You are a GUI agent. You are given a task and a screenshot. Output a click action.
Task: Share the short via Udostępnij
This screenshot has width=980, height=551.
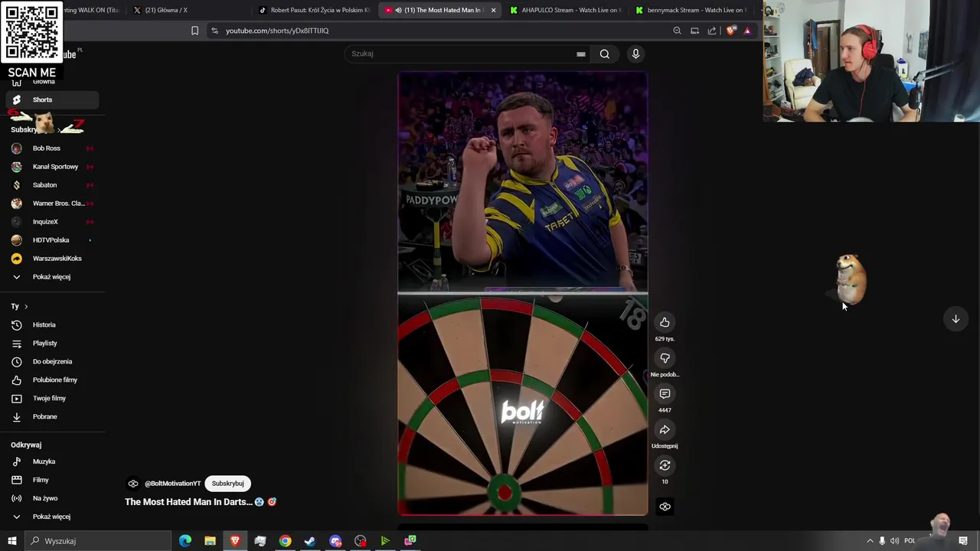tap(665, 430)
